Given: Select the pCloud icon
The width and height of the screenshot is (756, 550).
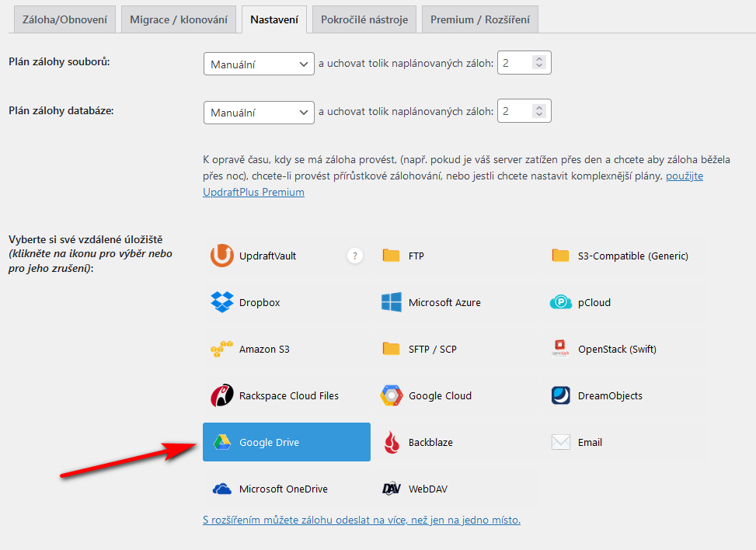Looking at the screenshot, I should [x=560, y=302].
